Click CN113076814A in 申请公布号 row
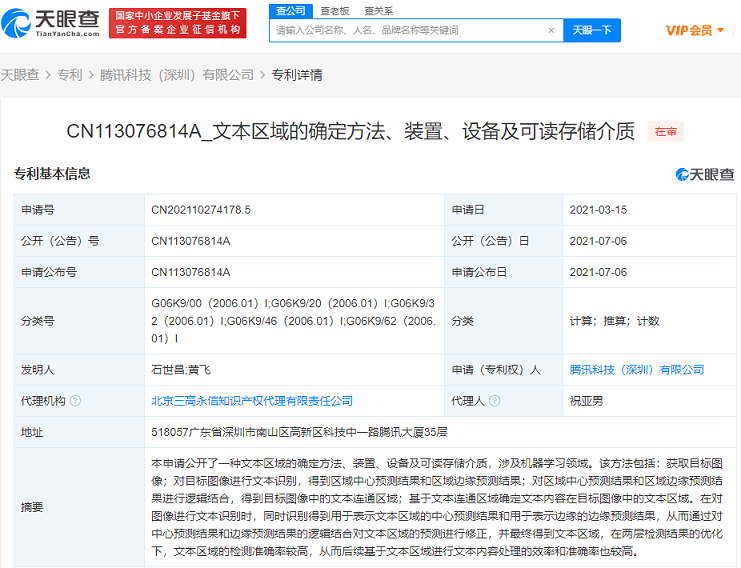 [x=190, y=272]
